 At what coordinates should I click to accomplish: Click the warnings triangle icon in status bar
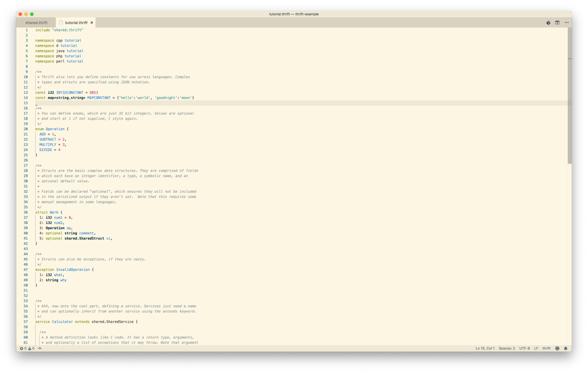(30, 348)
